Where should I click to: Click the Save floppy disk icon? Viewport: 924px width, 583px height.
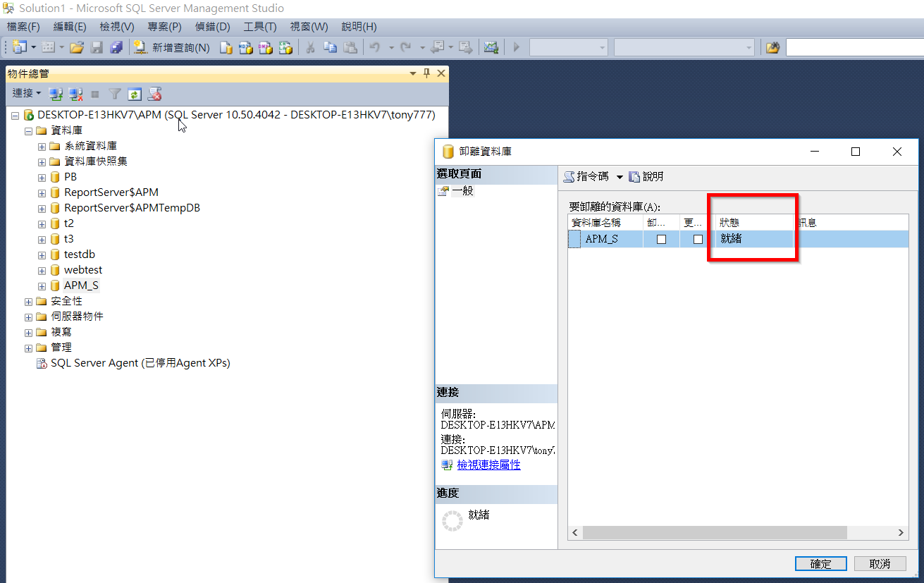tap(97, 47)
